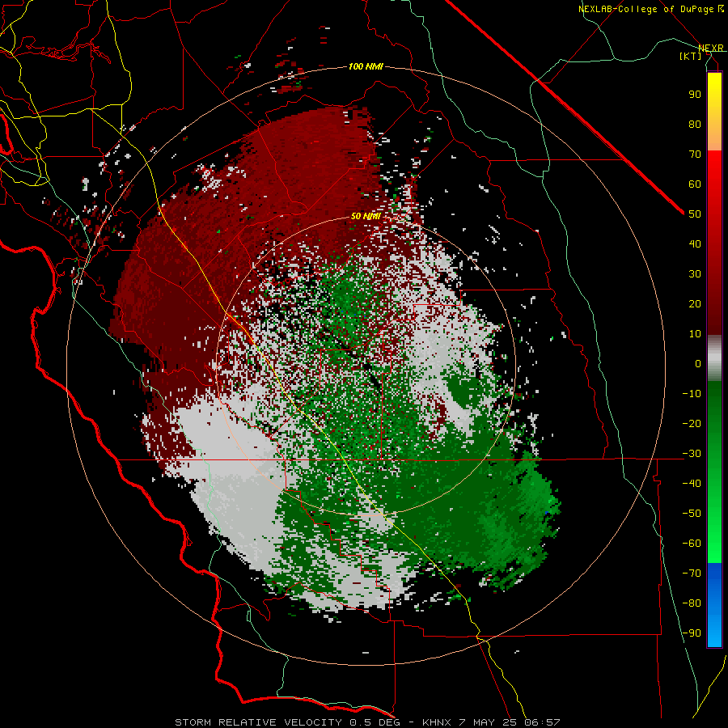
Task: Click the 50 value on the velocity scale
Action: click(x=695, y=214)
